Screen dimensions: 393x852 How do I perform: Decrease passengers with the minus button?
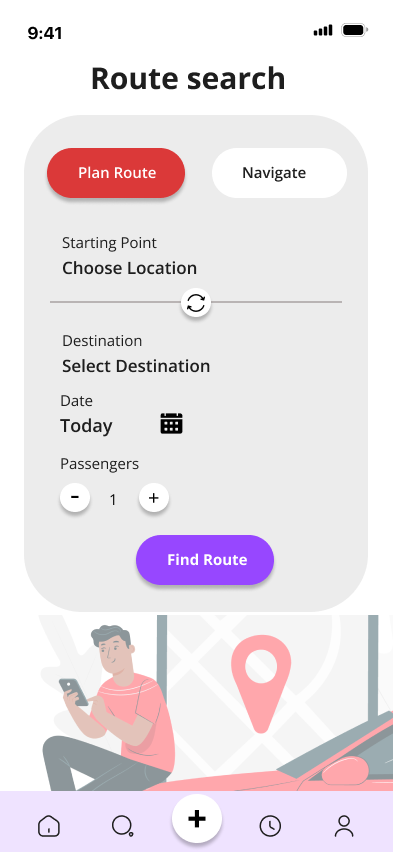click(75, 498)
